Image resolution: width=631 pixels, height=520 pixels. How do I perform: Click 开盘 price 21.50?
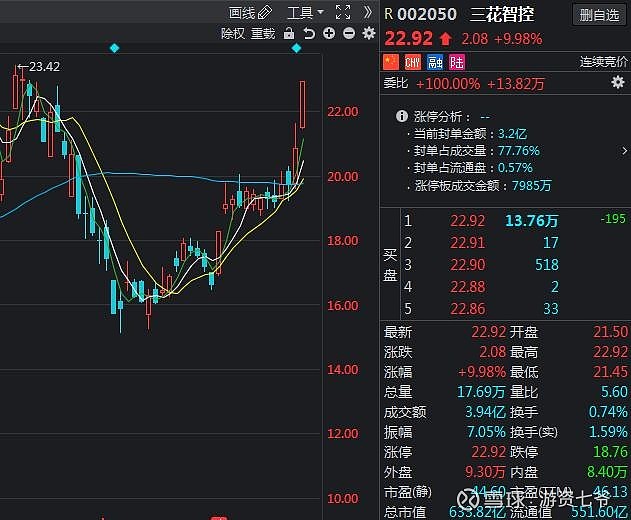(610, 332)
